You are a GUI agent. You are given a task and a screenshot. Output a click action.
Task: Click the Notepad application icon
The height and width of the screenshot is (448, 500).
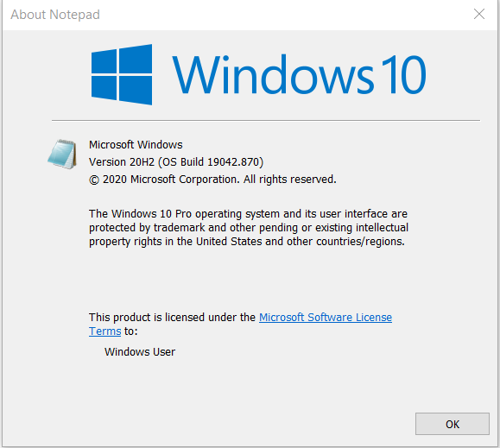coord(62,154)
